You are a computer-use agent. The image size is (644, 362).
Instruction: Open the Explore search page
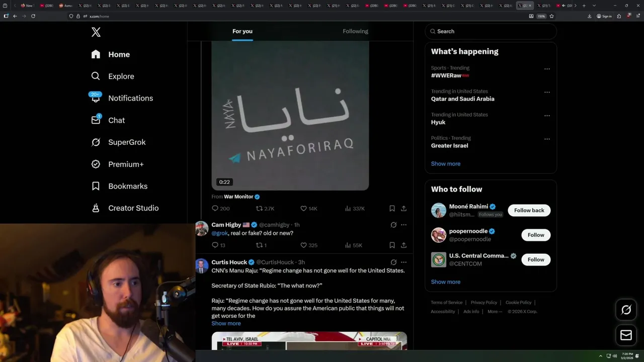pyautogui.click(x=113, y=76)
